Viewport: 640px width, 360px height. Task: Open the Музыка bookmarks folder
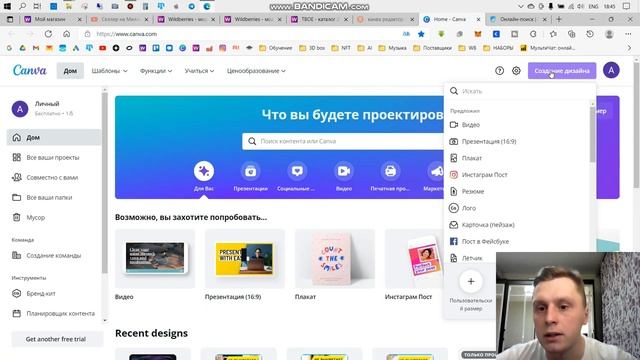coord(392,48)
